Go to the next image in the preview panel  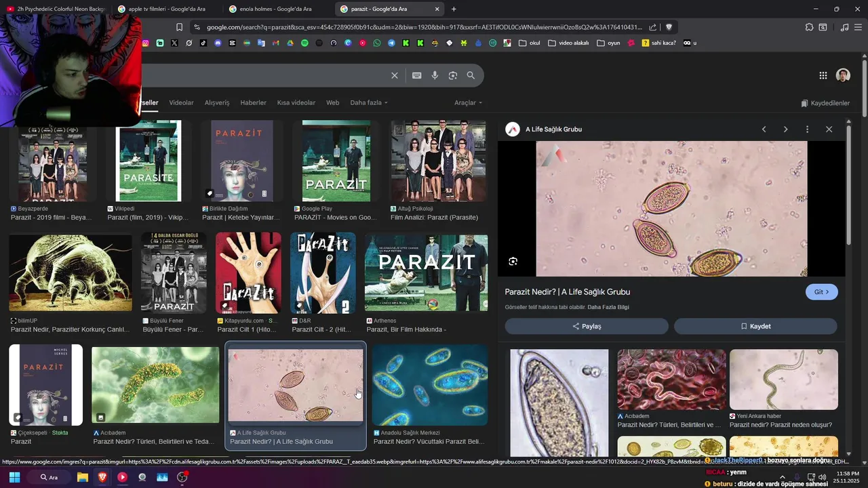click(785, 129)
